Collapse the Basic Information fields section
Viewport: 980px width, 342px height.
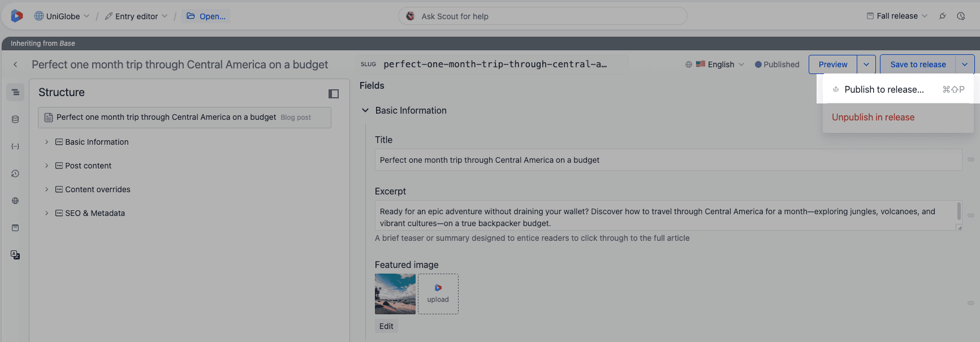click(x=365, y=111)
